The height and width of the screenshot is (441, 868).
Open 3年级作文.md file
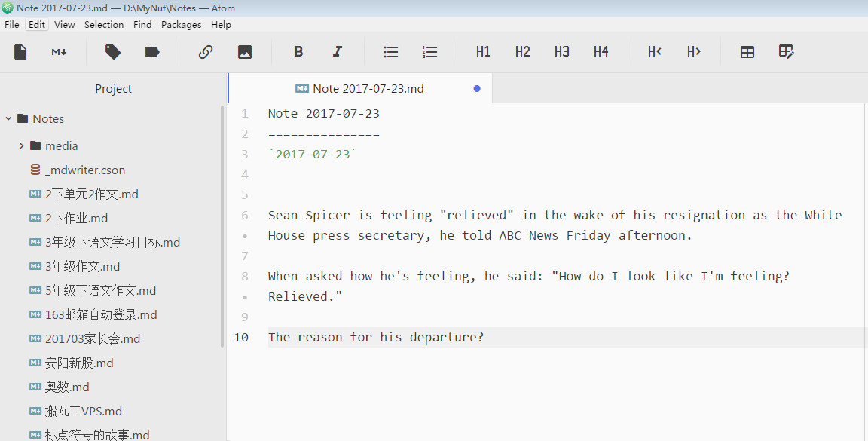(x=82, y=266)
